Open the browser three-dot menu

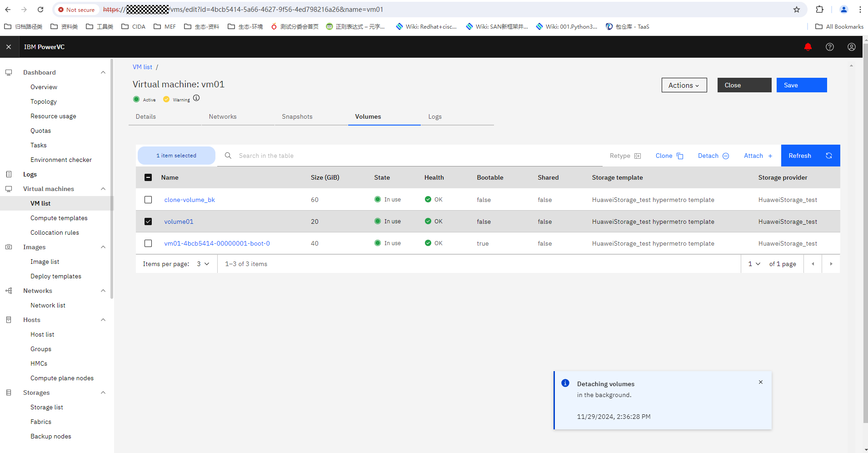coord(860,10)
